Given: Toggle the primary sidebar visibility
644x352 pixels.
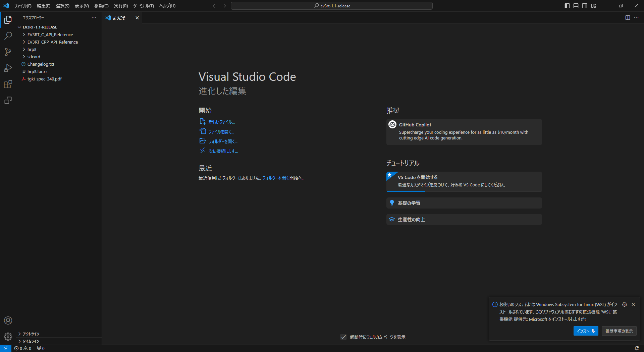Looking at the screenshot, I should pos(567,6).
